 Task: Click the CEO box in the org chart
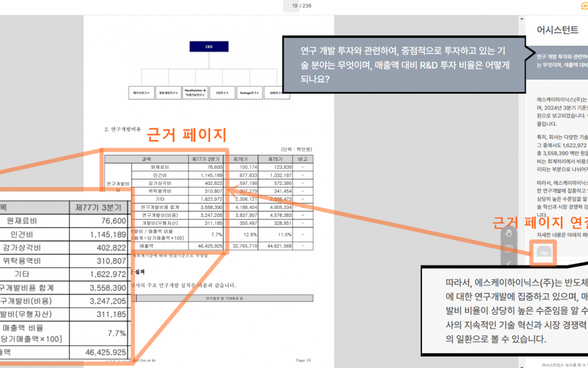click(209, 46)
